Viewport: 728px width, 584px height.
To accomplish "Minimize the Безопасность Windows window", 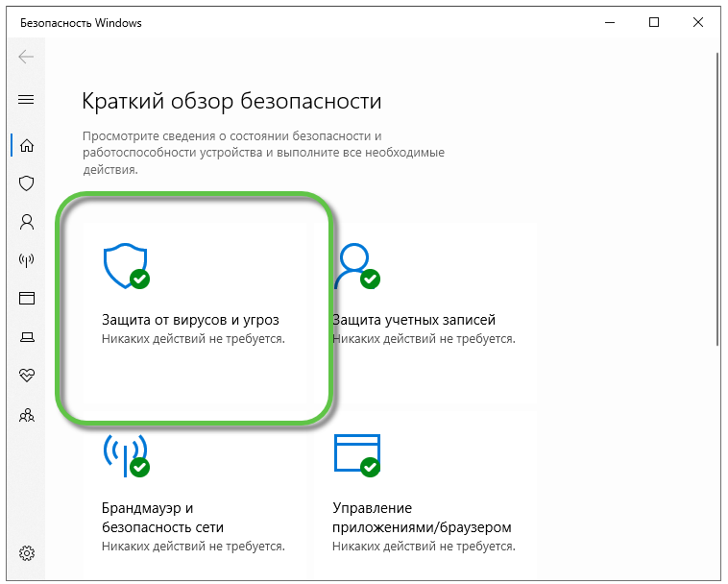I will (610, 22).
